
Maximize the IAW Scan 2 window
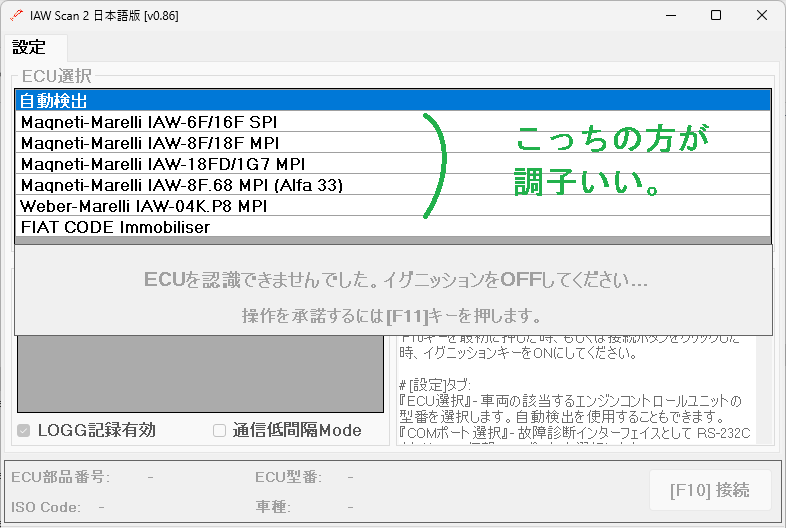tap(716, 16)
